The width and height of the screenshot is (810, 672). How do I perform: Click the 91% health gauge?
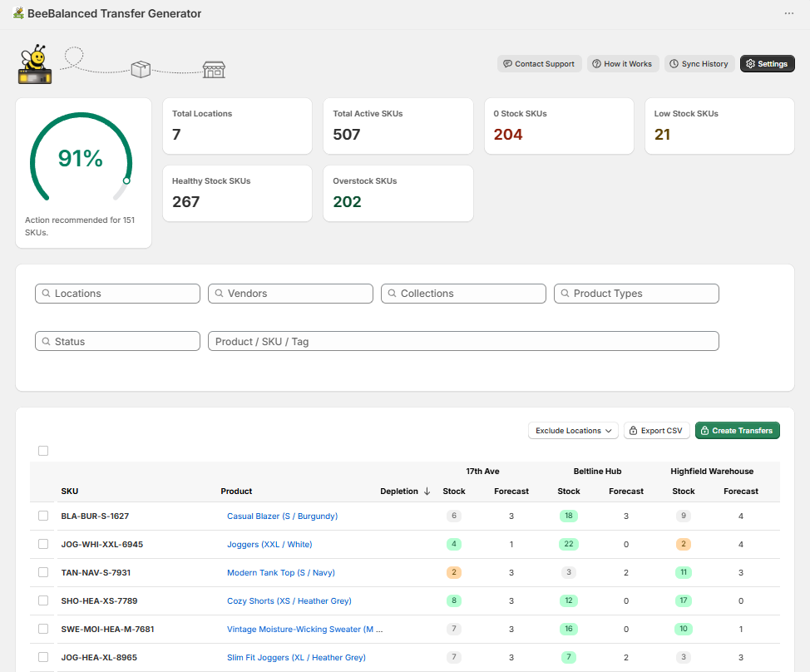click(81, 157)
